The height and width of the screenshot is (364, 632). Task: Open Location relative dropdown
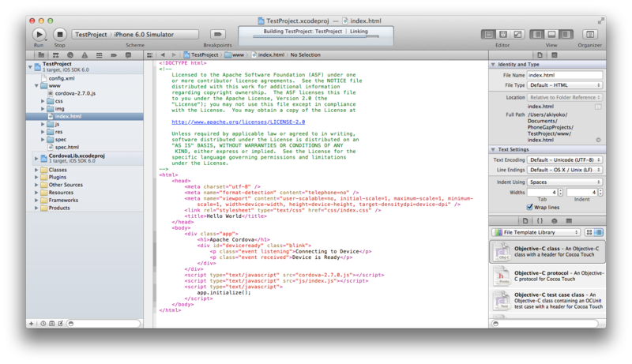coord(565,97)
